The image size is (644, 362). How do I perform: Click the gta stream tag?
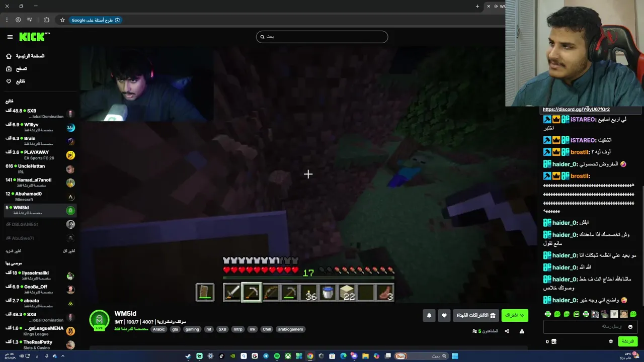point(175,329)
